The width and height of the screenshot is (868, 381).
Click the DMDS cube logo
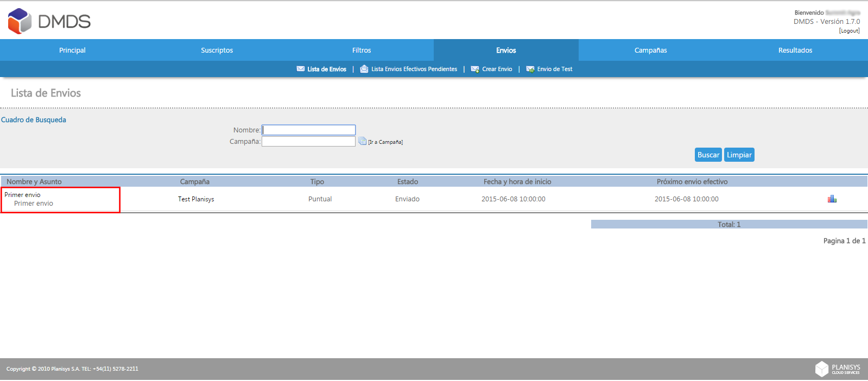[20, 21]
